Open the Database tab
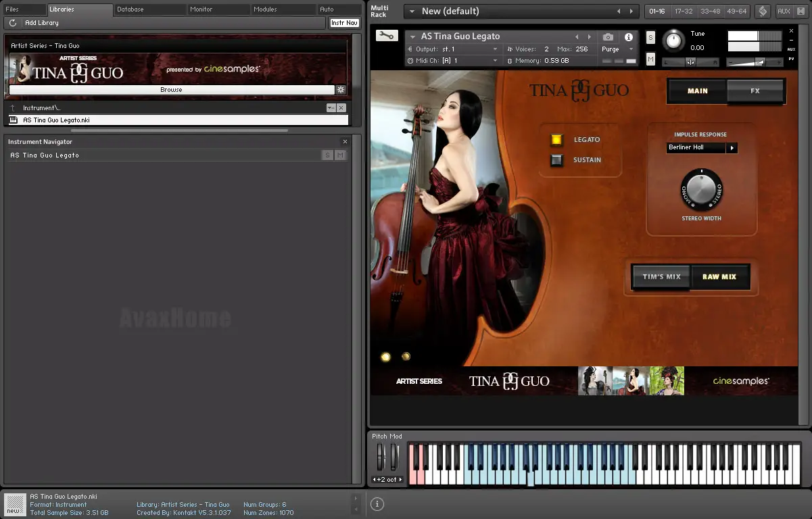The image size is (812, 519). pos(150,9)
